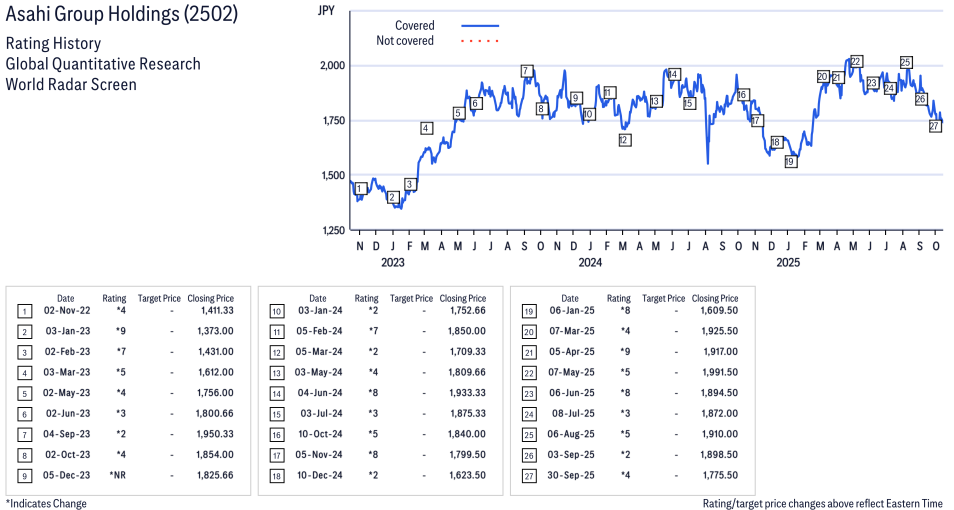Click marker 7 on the price chart
Screen dimensions: 954x510
pyautogui.click(x=526, y=71)
